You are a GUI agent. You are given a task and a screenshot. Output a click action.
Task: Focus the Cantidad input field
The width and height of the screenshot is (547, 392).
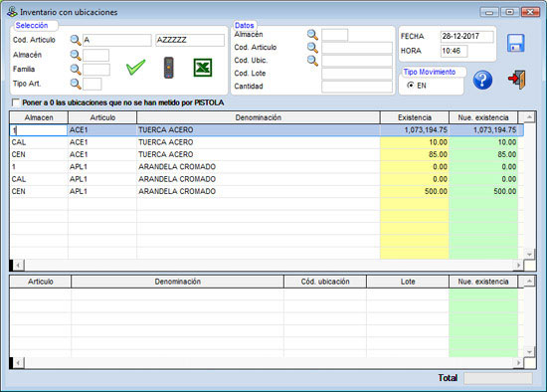[x=357, y=87]
